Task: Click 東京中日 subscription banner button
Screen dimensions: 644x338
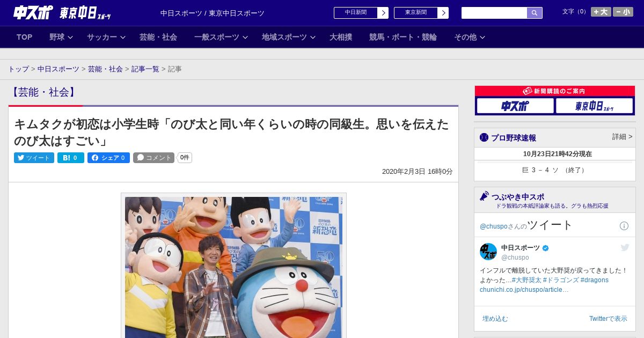Action: [595, 106]
